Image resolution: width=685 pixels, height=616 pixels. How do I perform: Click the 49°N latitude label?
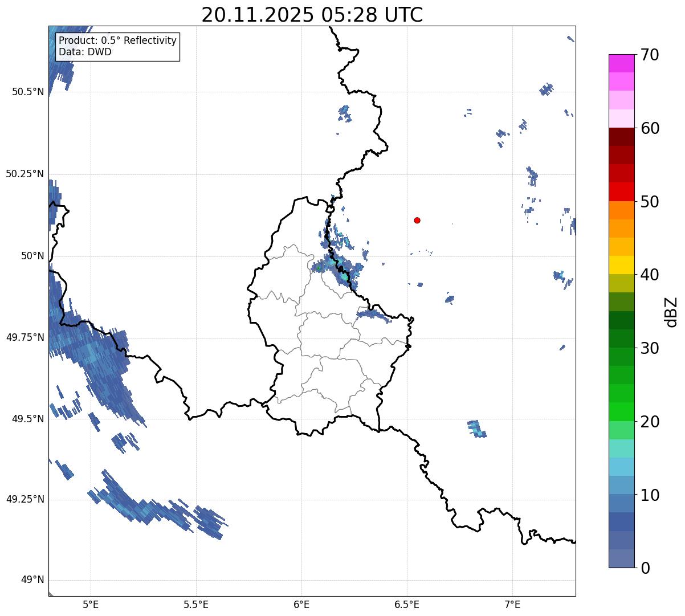click(x=32, y=580)
